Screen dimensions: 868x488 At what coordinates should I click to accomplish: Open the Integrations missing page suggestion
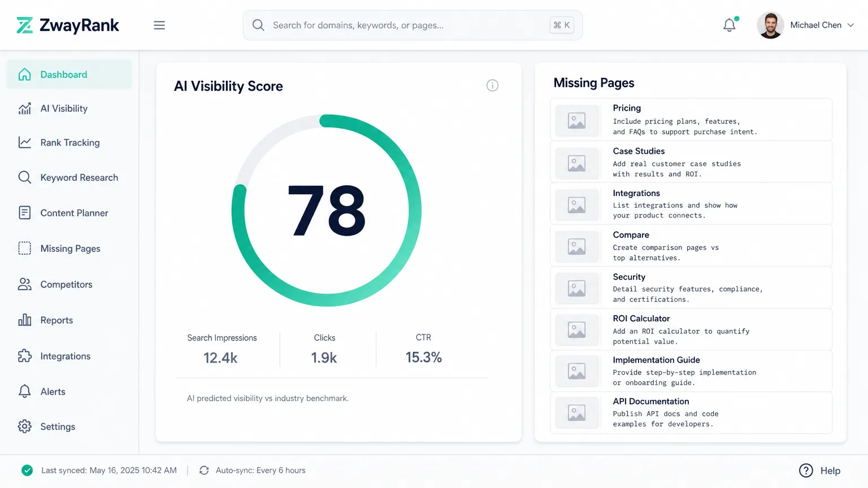pos(691,204)
